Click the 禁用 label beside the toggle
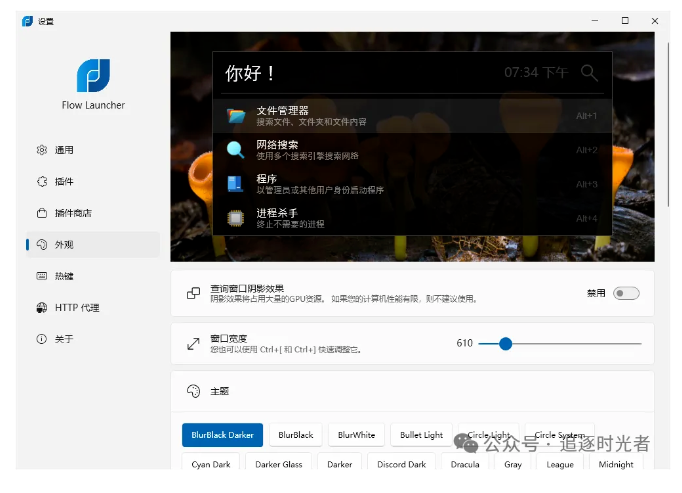This screenshot has width=682, height=493. click(596, 293)
